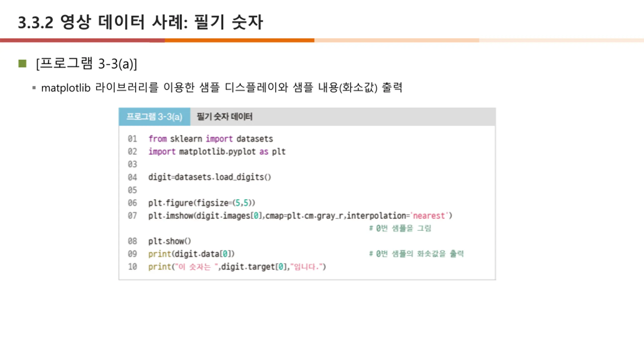The image size is (644, 362).
Task: Click code line 07 'plt.imshow(digit.images[0]...'
Action: coord(300,216)
